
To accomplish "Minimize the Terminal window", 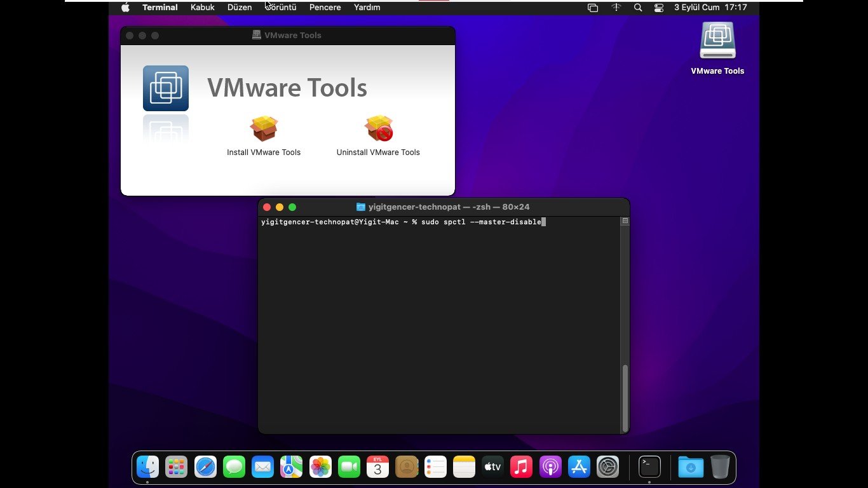I will coord(280,207).
